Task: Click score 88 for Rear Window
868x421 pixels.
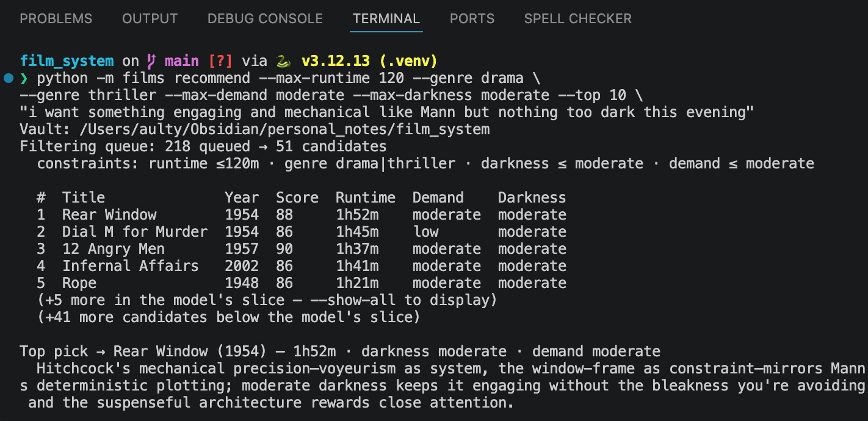Action: (x=284, y=215)
